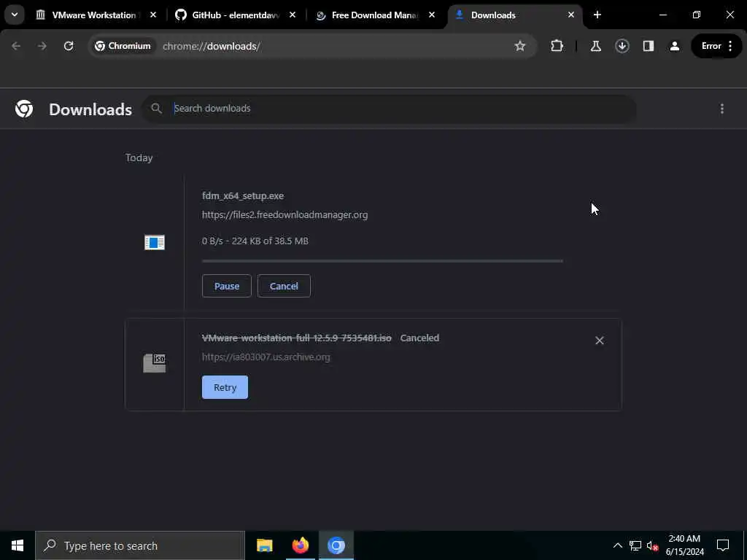Click the search magnifier icon
747x560 pixels.
[156, 109]
